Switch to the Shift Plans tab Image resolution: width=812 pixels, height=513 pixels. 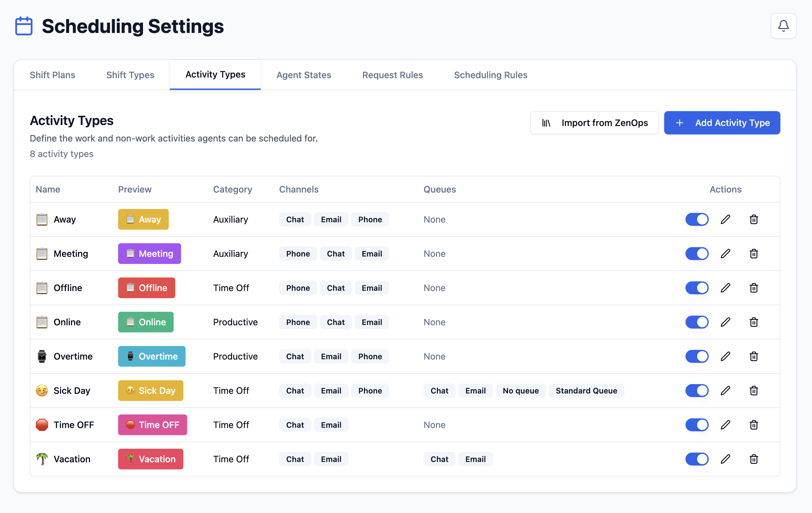click(x=52, y=75)
